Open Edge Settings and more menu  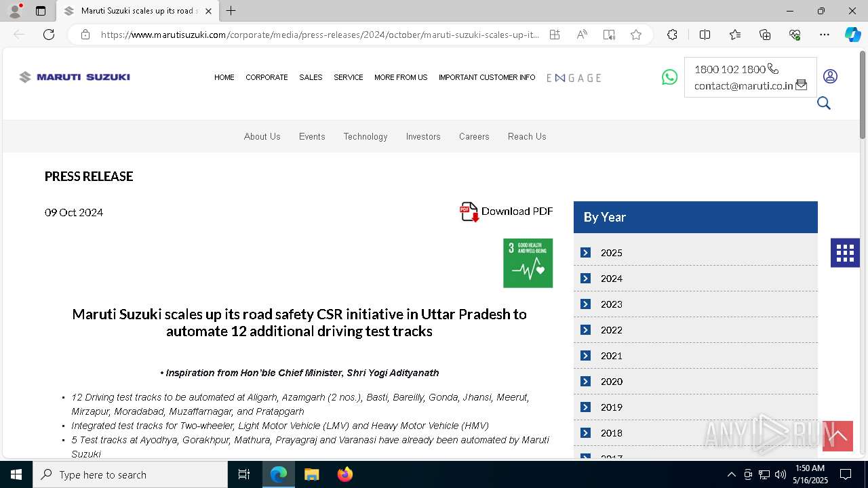pos(824,35)
